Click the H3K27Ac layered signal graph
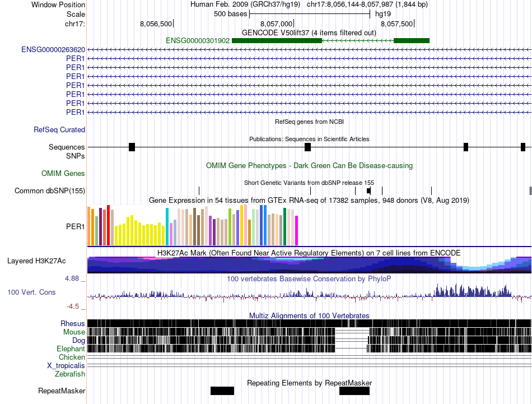Image resolution: width=532 pixels, height=404 pixels. point(309,265)
